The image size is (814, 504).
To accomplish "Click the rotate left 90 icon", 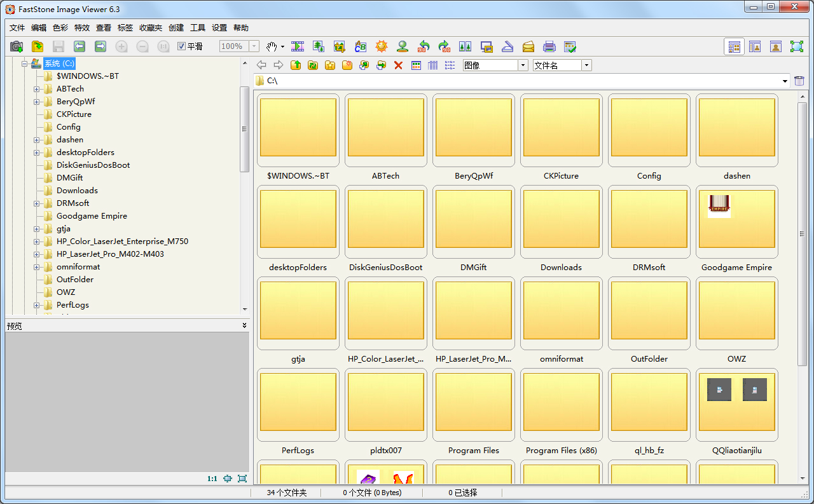I will (424, 46).
